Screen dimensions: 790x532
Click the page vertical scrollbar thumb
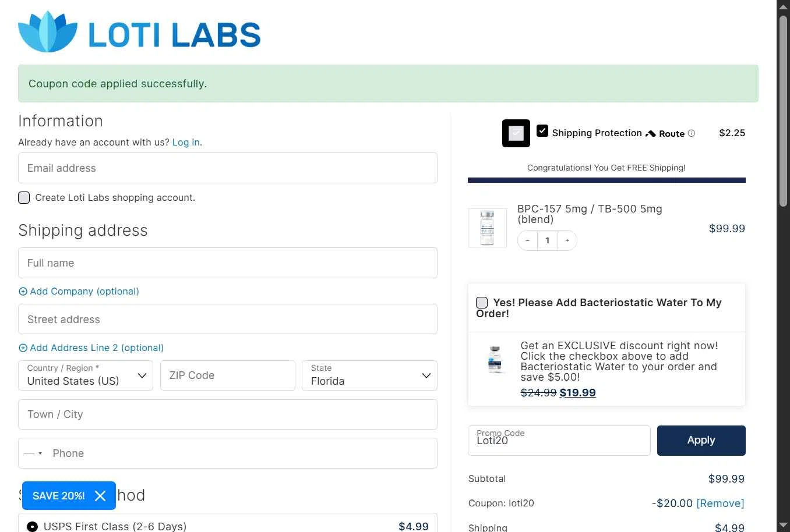click(x=784, y=111)
